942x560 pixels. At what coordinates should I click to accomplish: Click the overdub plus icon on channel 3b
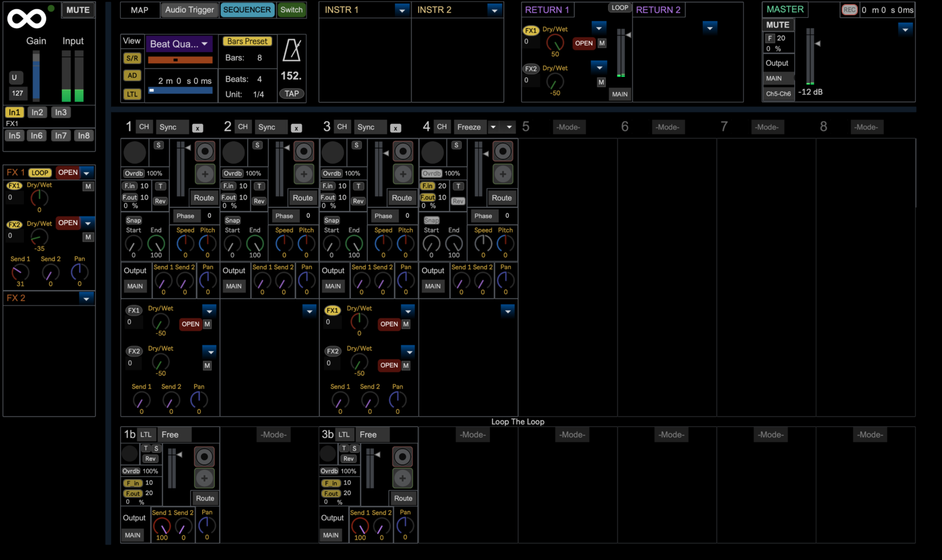tap(403, 478)
